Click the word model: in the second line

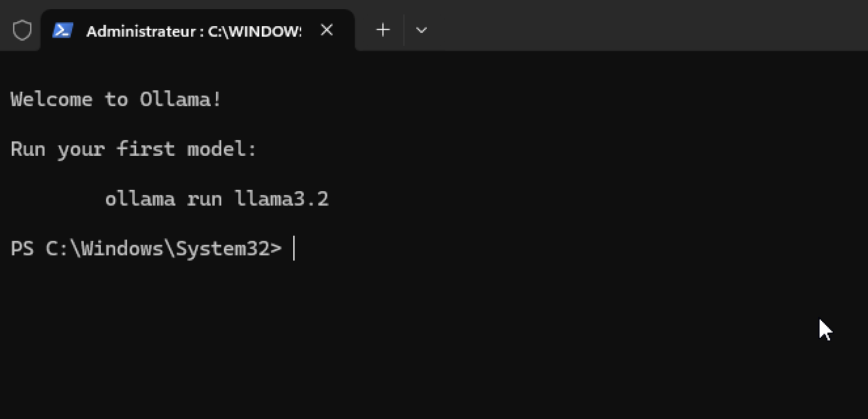click(222, 149)
